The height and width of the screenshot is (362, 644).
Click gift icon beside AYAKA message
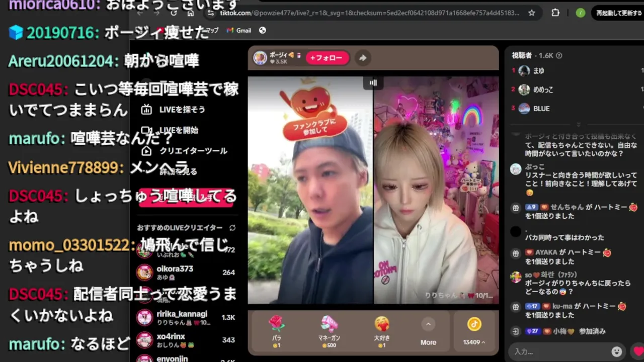click(516, 253)
